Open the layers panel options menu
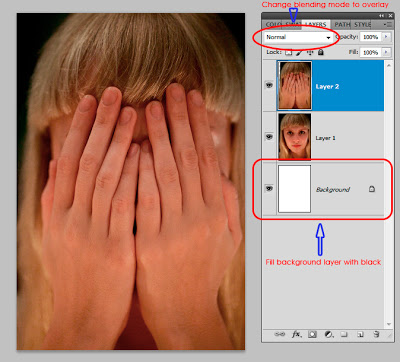The width and height of the screenshot is (400, 362). click(x=387, y=24)
